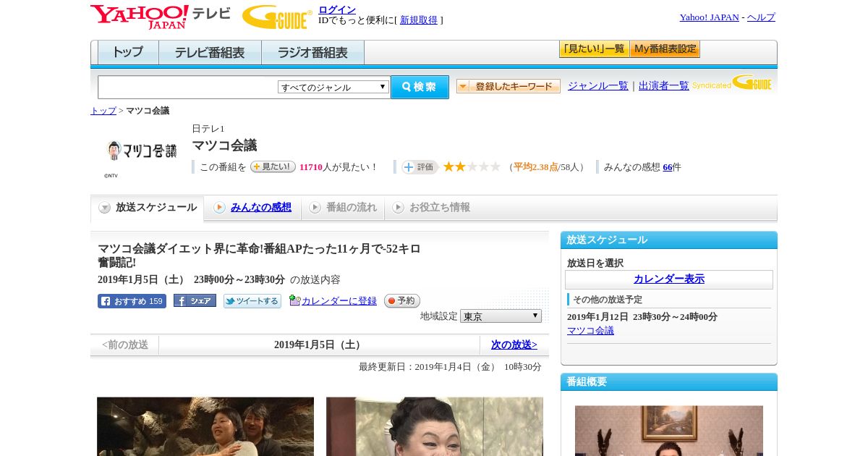Click the ログイン link

[337, 9]
